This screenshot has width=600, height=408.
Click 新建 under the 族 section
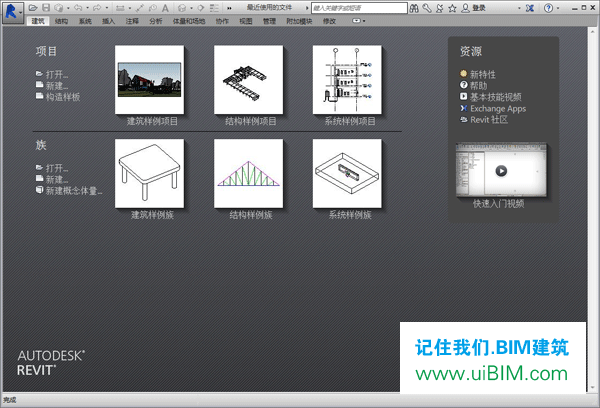[56, 179]
